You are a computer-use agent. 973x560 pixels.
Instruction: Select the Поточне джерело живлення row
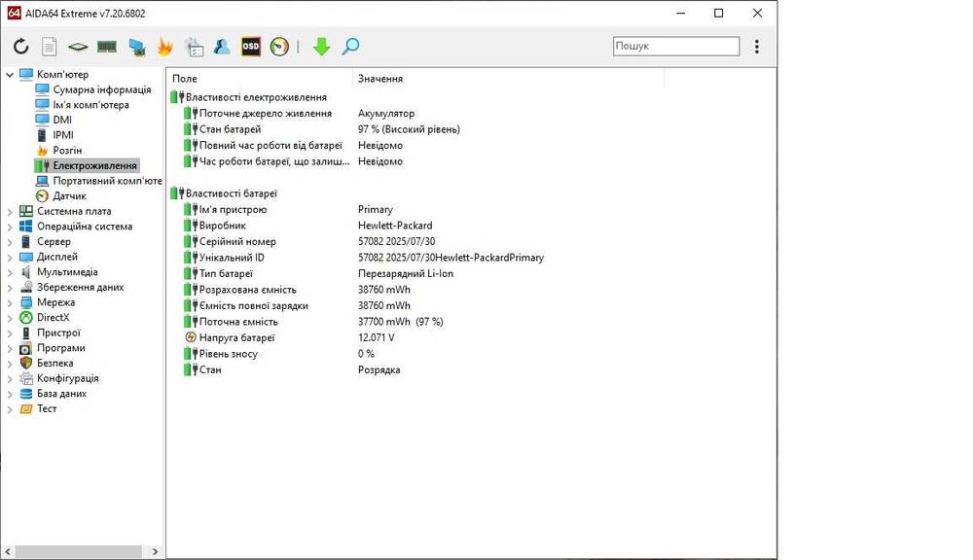pos(265,114)
